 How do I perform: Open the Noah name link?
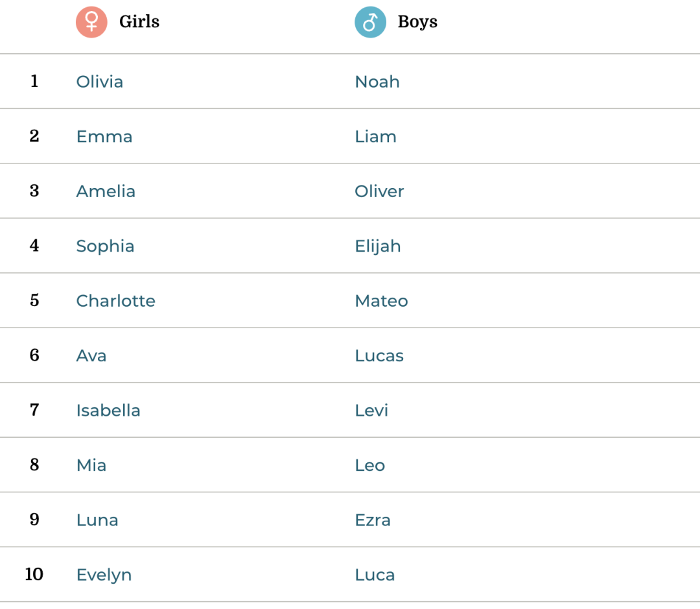377,82
